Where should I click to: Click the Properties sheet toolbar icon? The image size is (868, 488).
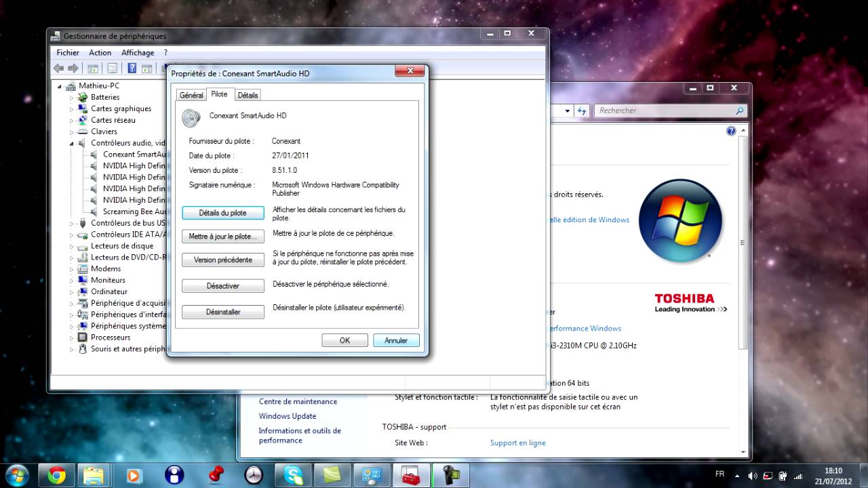click(112, 68)
